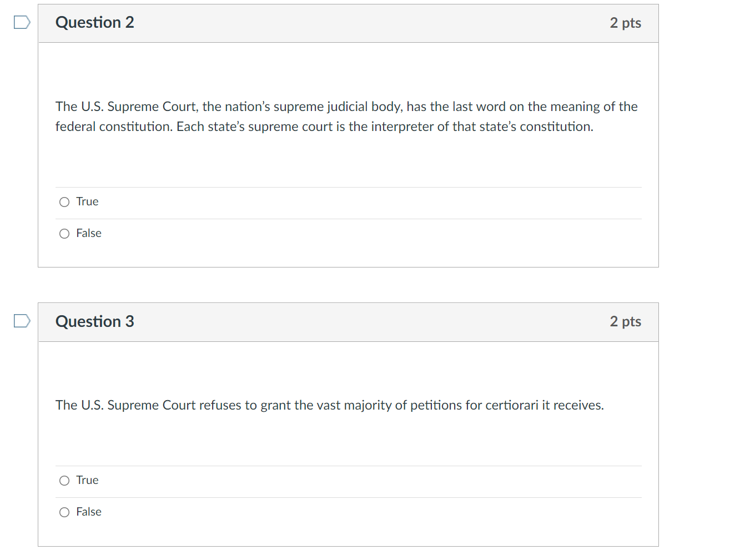The image size is (750, 560).
Task: Click the False answer label text in Question 3
Action: click(x=88, y=512)
